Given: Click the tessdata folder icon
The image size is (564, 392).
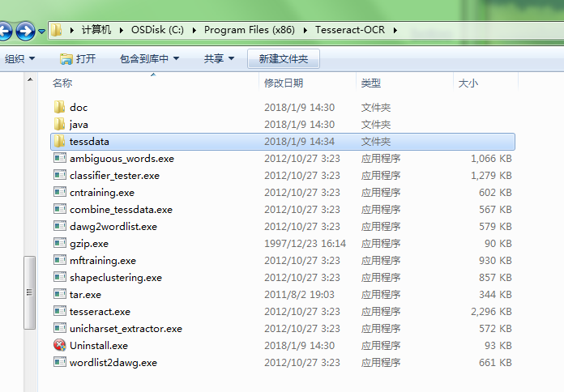Looking at the screenshot, I should click(60, 141).
